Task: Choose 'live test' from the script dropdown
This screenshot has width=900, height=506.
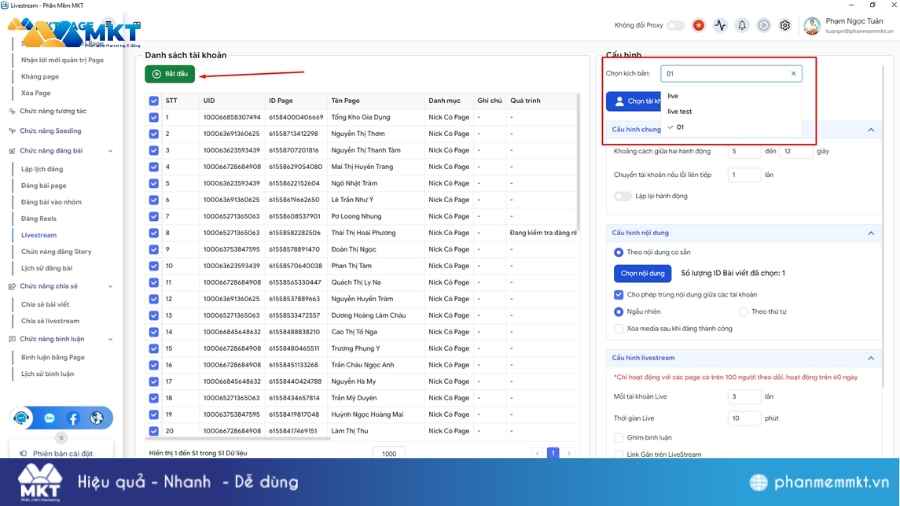Action: [680, 111]
